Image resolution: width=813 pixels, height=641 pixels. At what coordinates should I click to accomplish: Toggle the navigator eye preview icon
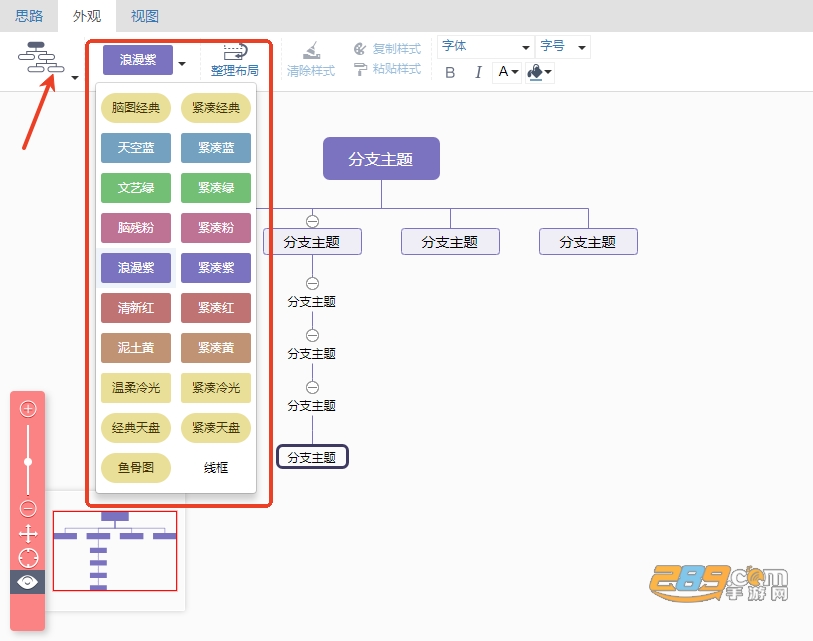[27, 582]
